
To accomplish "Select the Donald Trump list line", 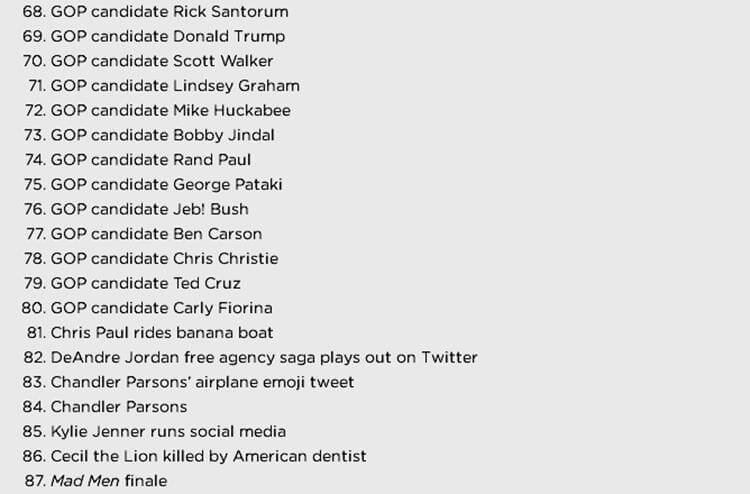I will click(154, 36).
